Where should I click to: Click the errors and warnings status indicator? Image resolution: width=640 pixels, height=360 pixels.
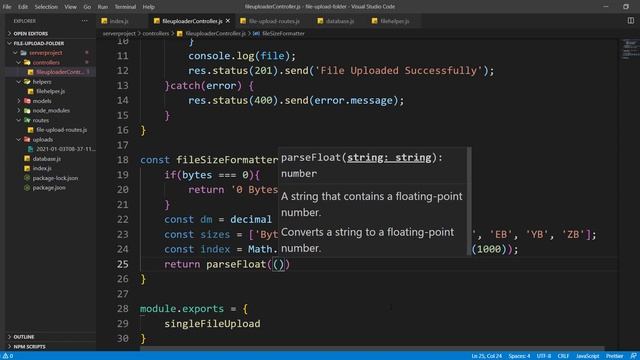coord(8,356)
